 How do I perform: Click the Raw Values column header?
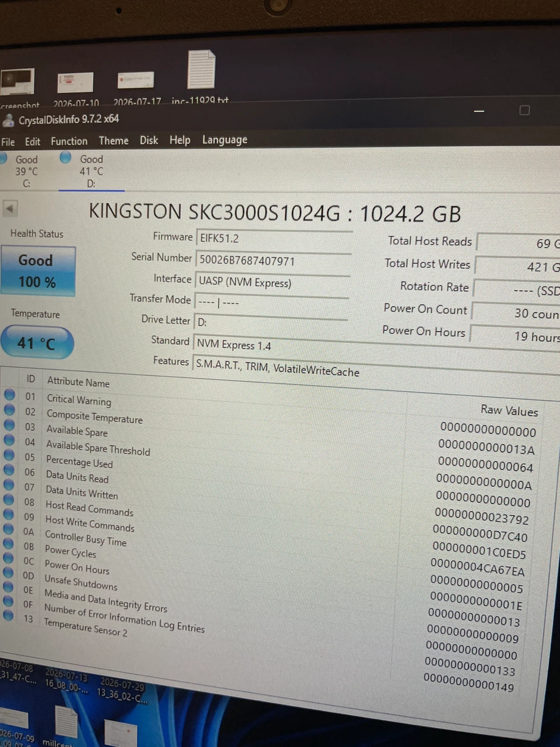(x=509, y=410)
